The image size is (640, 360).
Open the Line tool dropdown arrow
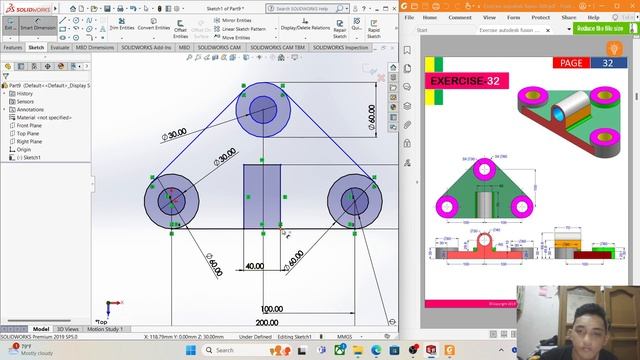coord(69,20)
